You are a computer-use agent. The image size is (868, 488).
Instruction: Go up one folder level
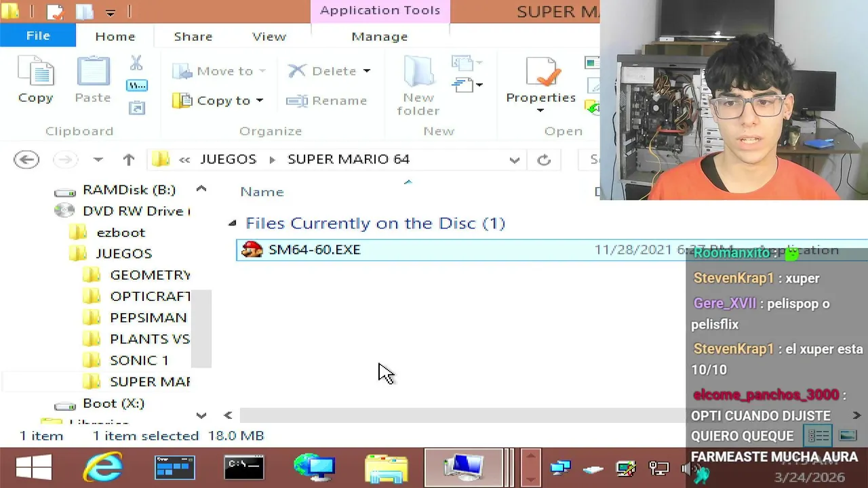[x=128, y=159]
